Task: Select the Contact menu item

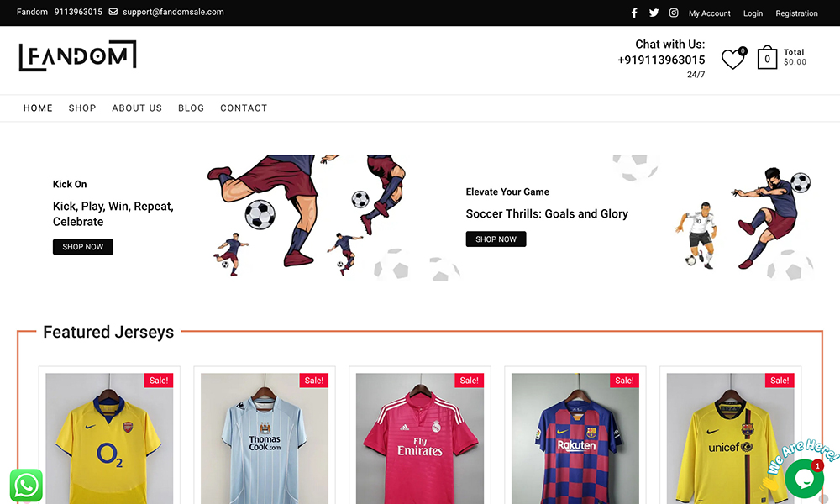Action: tap(244, 108)
